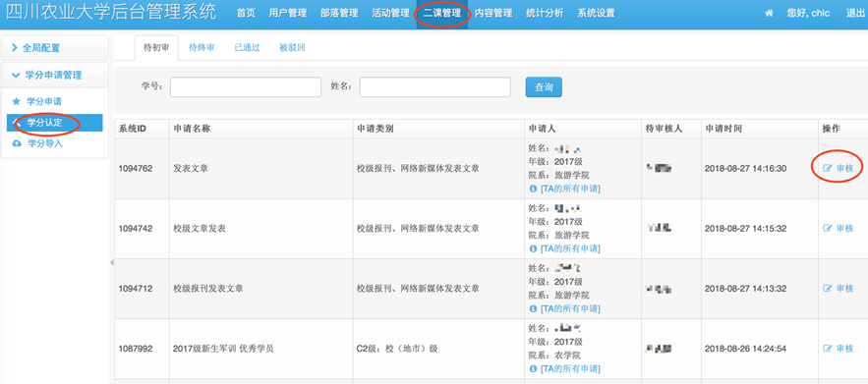868x384 pixels.
Task: Click the home icon beside the greeting
Action: click(x=769, y=14)
